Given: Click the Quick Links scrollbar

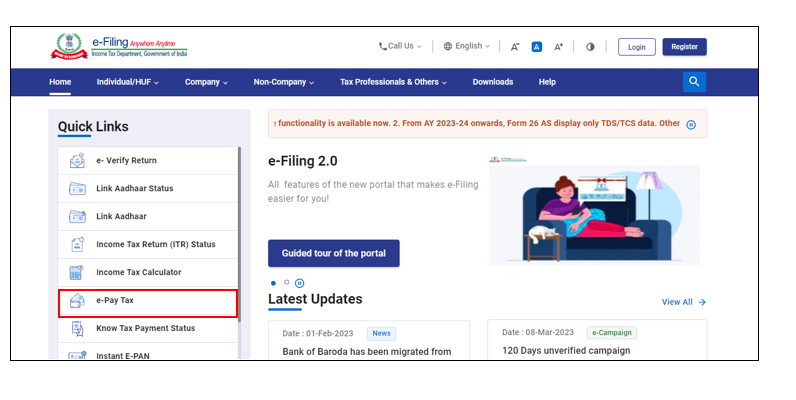Looking at the screenshot, I should click(x=239, y=220).
